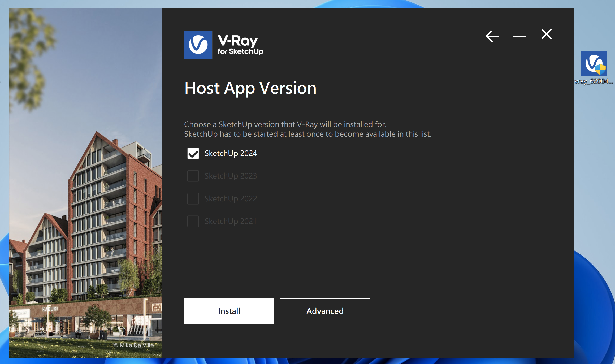The height and width of the screenshot is (364, 615).
Task: Click the Mike De Ville copyright text
Action: point(134,345)
